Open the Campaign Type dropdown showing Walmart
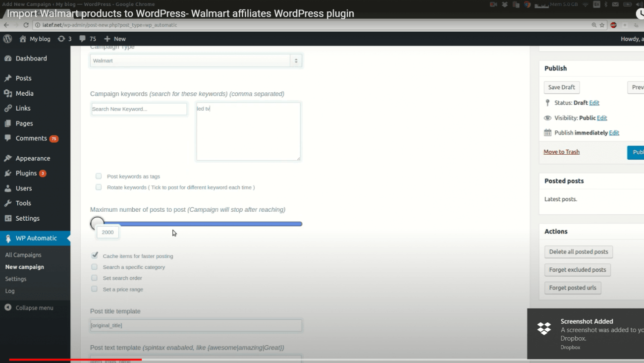The width and height of the screenshot is (644, 363). coord(196,60)
